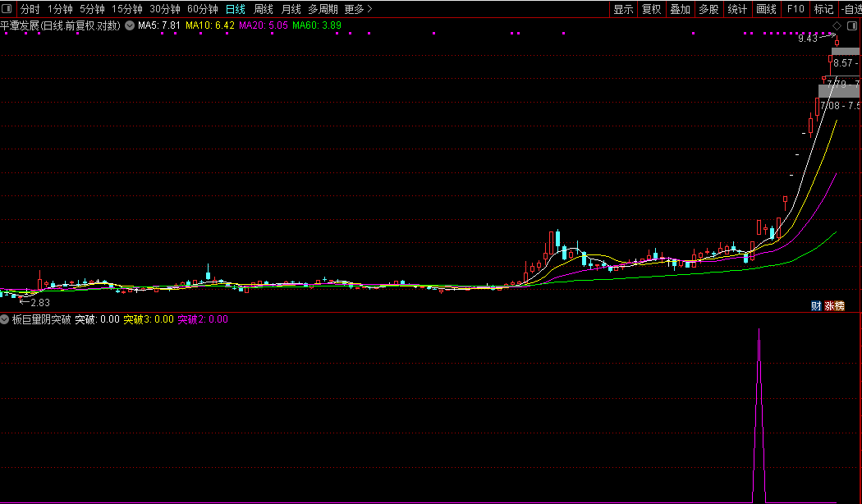
Task: Click the 突破2: 0.00 magenta label
Action: 202,319
